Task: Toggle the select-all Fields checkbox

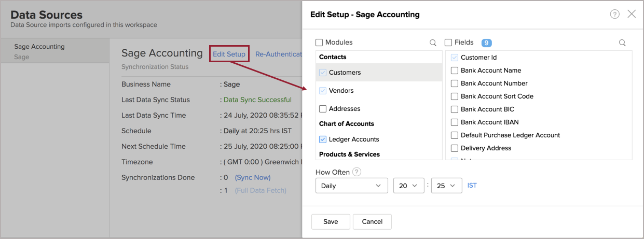Action: 448,43
